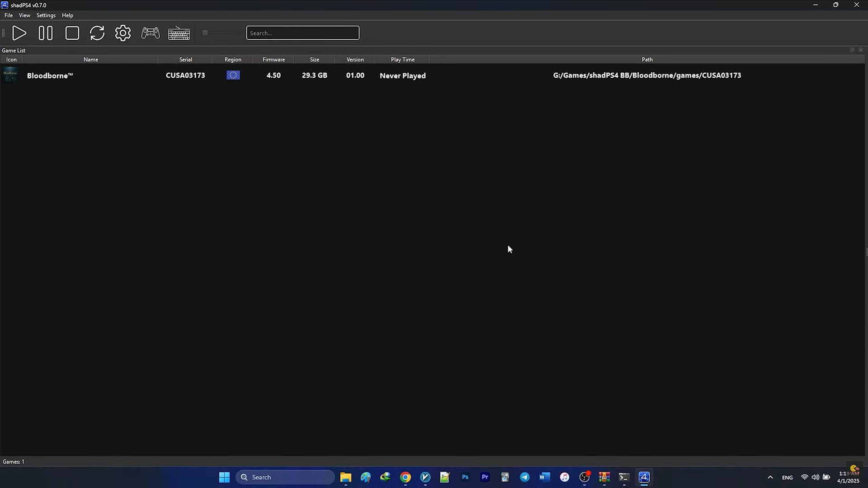Click the Bloodborne game thumbnail icon
This screenshot has width=868, height=488.
pyautogui.click(x=10, y=75)
